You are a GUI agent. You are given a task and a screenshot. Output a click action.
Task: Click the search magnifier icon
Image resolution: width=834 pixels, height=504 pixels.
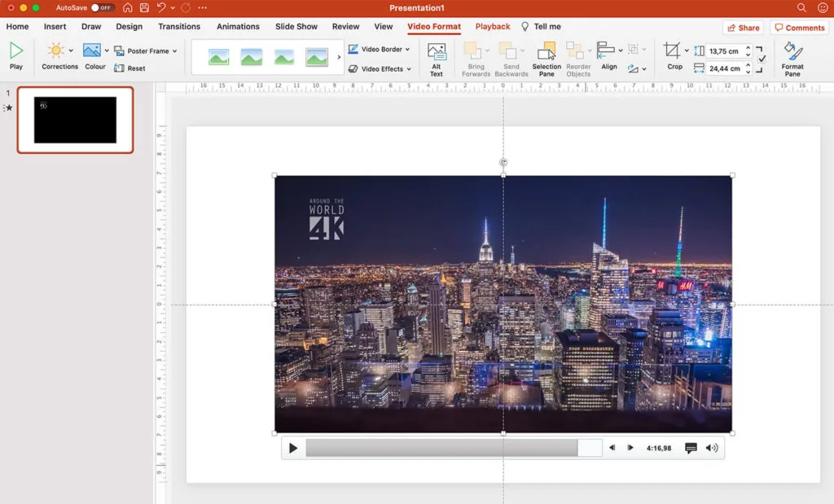tap(801, 8)
